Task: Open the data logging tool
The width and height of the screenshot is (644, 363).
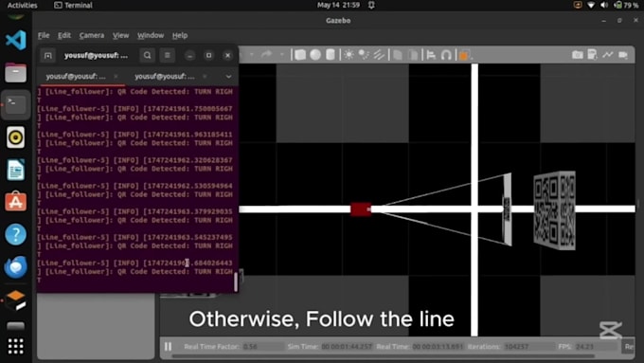Action: 592,55
